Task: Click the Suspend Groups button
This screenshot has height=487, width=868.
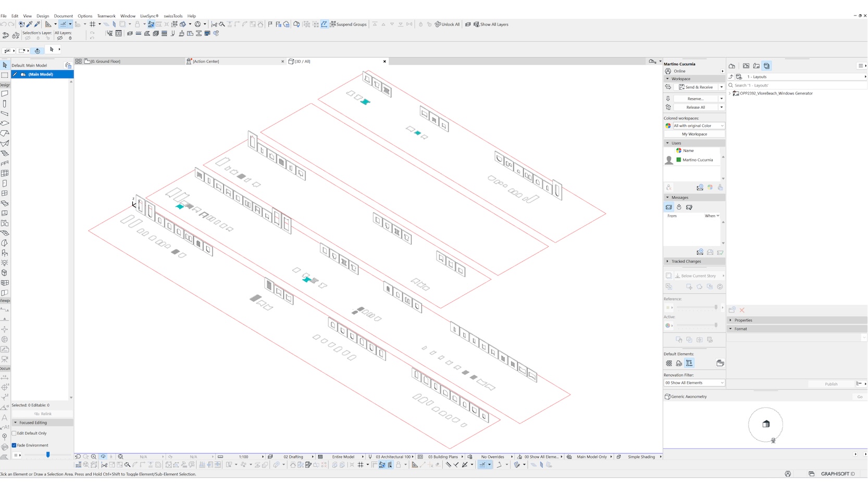Action: tap(348, 24)
